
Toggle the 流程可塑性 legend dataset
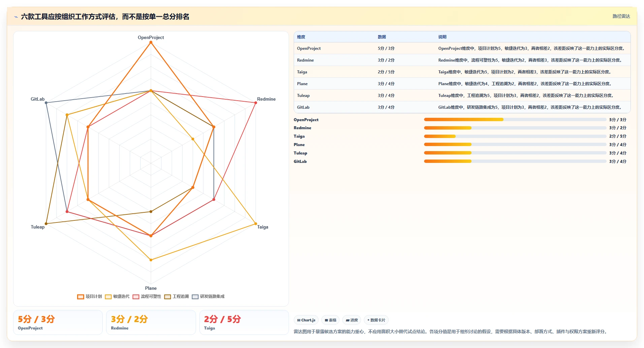(147, 297)
